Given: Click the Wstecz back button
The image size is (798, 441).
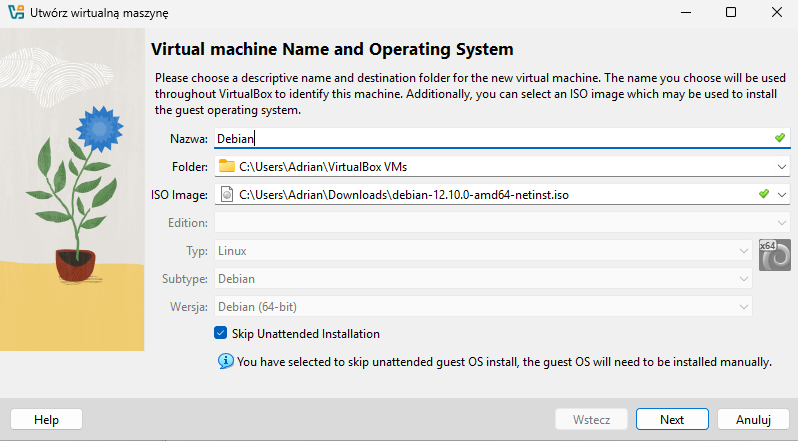Looking at the screenshot, I should coord(591,420).
